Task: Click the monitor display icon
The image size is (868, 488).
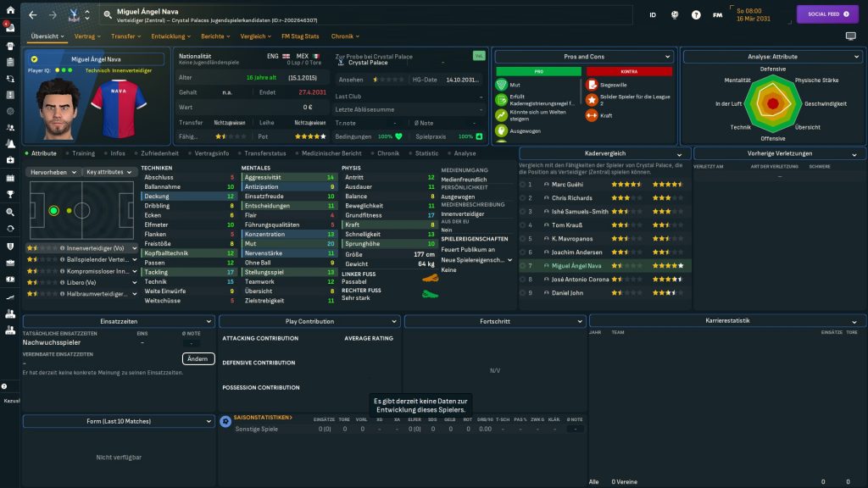Action: (x=850, y=36)
